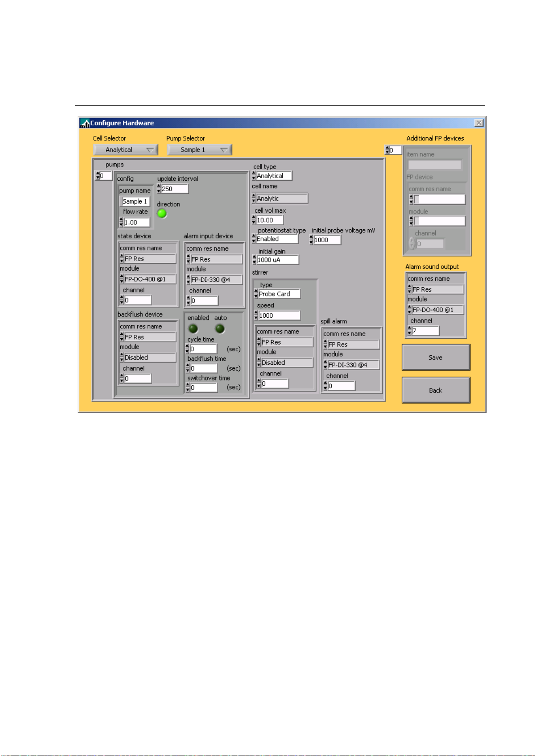535x756 pixels.
Task: Open stirrer module Disabled selector
Action: 287,363
